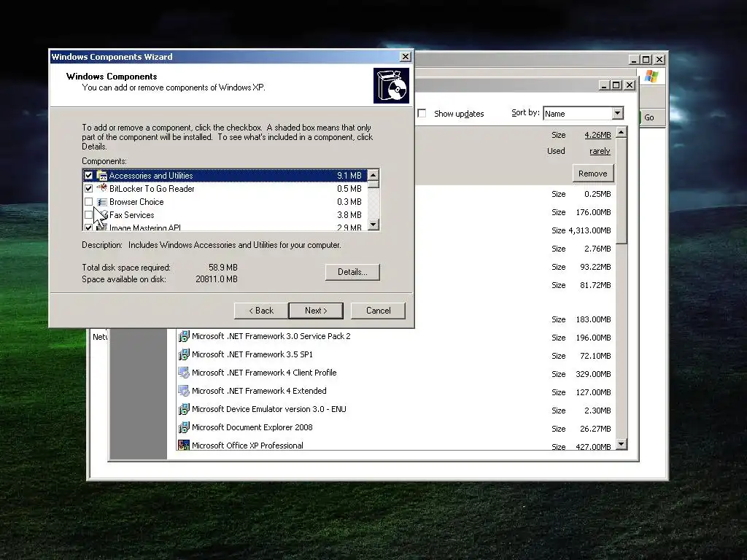The height and width of the screenshot is (560, 747).
Task: Click the .NET Framework 3.5 SP1 icon
Action: coord(183,354)
